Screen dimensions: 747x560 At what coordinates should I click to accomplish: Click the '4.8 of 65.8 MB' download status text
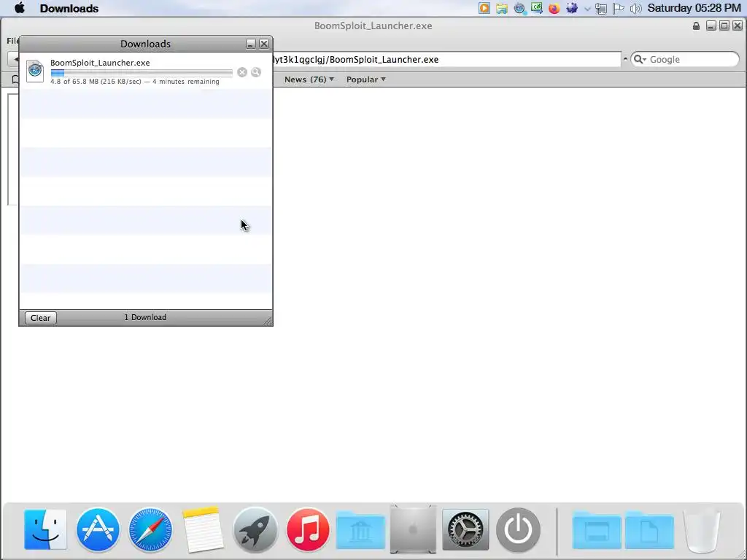tap(134, 82)
